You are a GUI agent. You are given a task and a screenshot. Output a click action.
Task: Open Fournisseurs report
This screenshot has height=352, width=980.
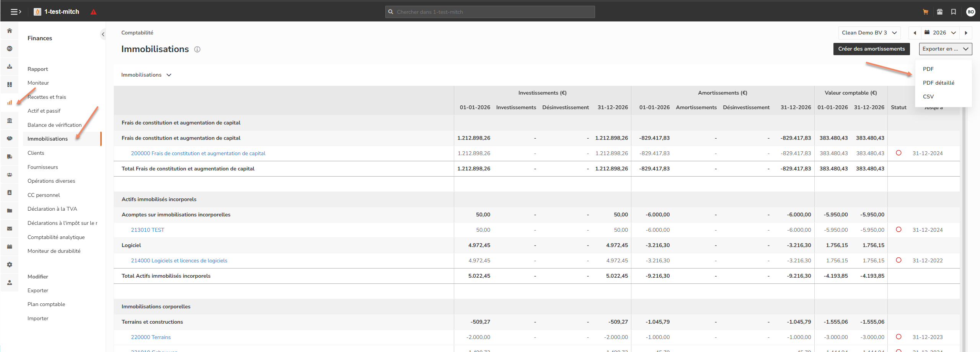[42, 167]
